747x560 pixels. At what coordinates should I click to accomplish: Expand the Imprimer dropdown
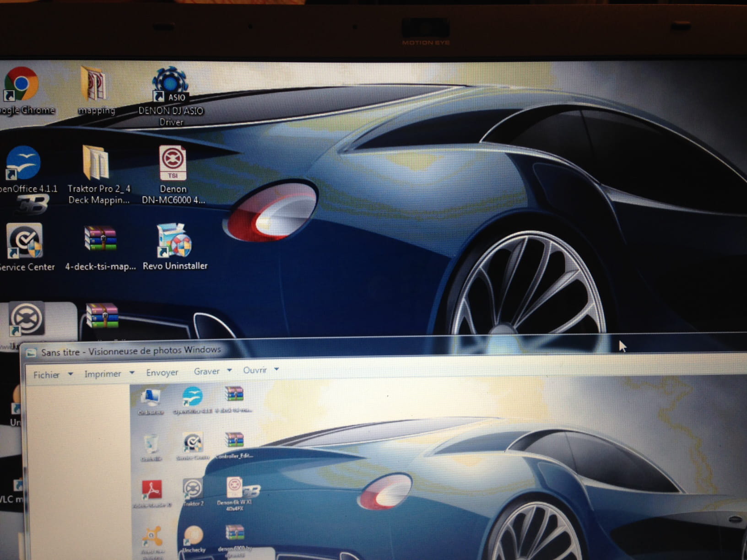[132, 373]
